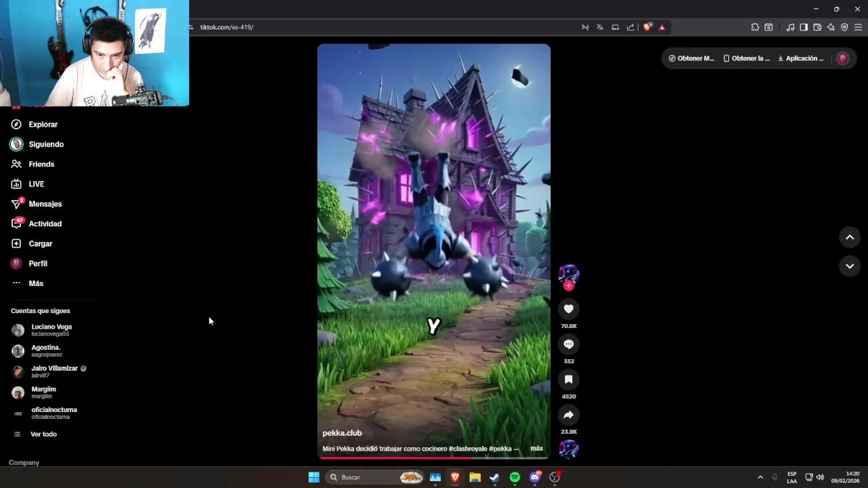868x488 pixels.
Task: Open Leo AI sparkle icon
Action: (x=831, y=27)
